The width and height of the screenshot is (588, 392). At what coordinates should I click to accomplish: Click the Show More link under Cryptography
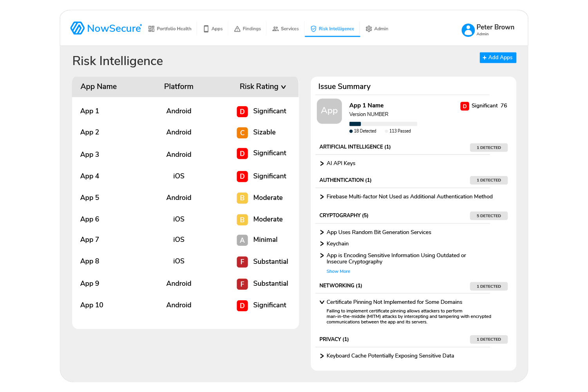[x=338, y=271]
